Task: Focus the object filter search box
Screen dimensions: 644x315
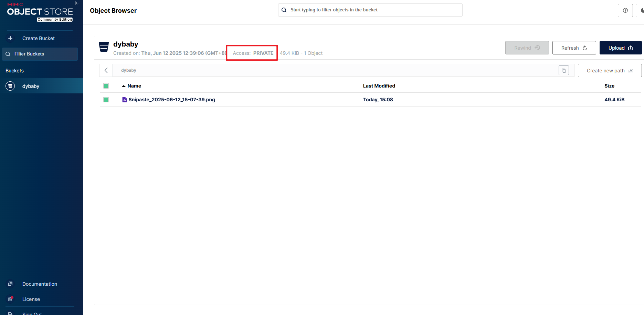Action: 370,10
